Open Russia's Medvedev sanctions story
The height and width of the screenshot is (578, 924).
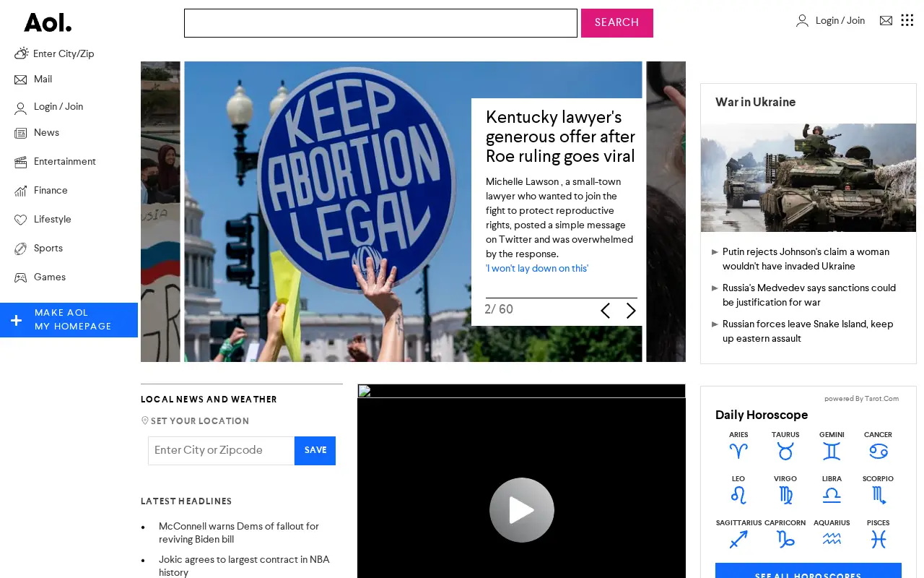[809, 295]
